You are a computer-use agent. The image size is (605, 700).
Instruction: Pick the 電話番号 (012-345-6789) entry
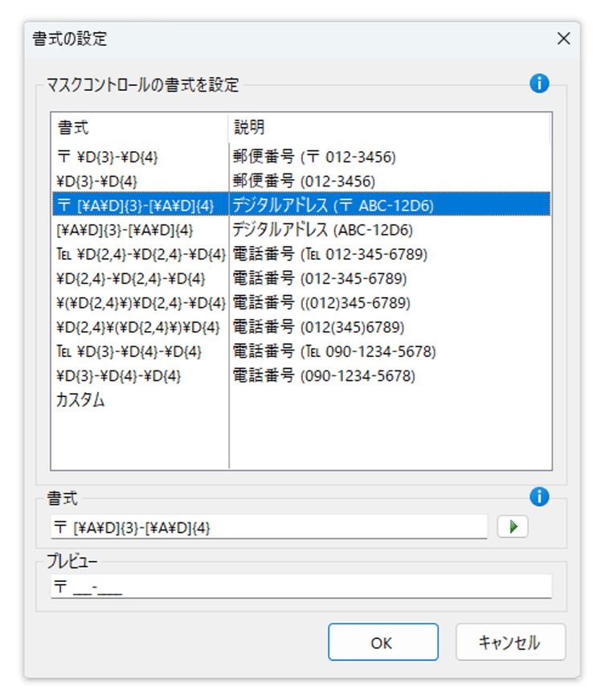(301, 279)
